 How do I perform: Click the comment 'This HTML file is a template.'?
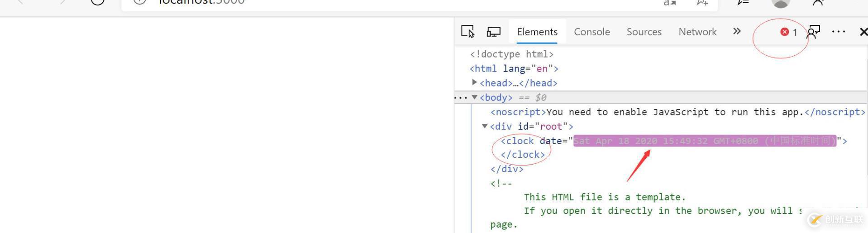pos(605,197)
